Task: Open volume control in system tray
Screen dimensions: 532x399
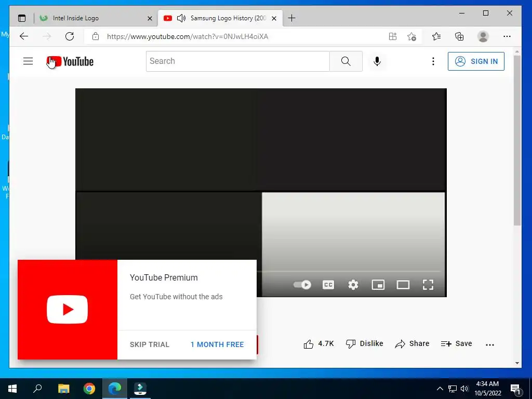Action: click(464, 389)
